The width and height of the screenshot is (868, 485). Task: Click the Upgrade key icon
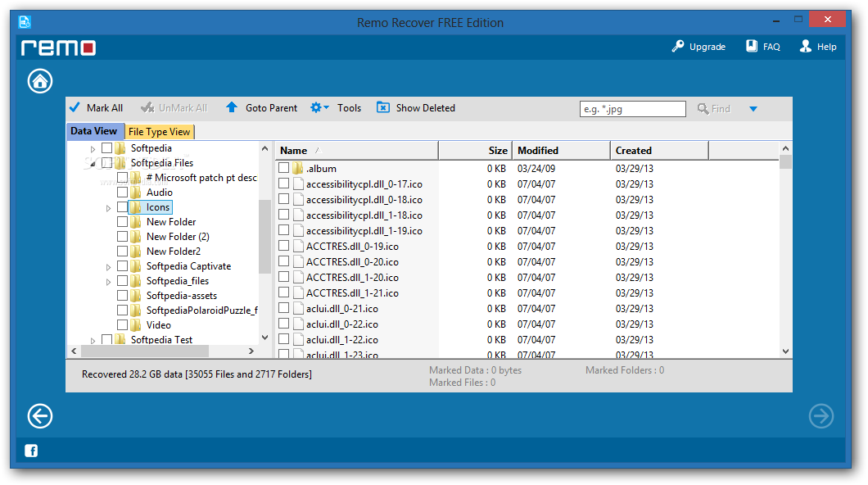tap(677, 47)
